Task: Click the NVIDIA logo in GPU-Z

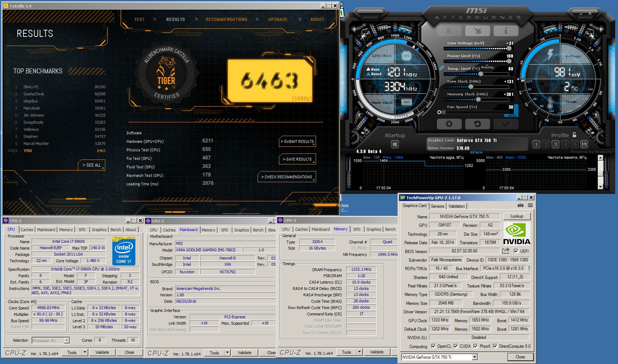Action: point(517,234)
